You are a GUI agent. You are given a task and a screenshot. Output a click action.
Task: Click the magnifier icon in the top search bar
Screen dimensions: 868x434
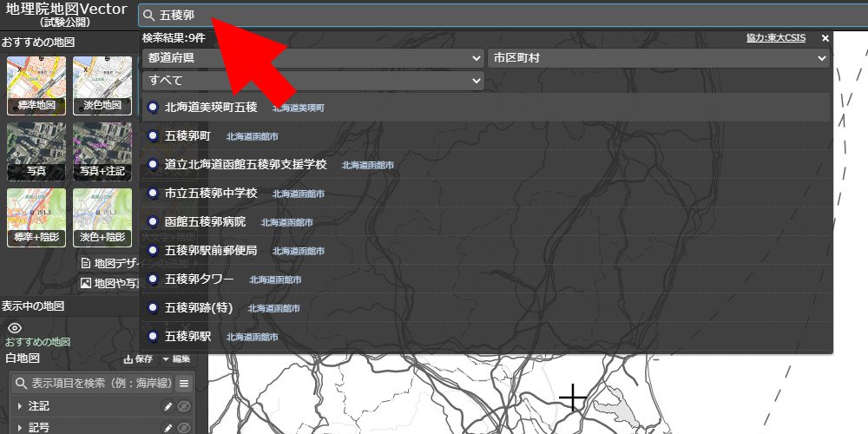pos(149,16)
